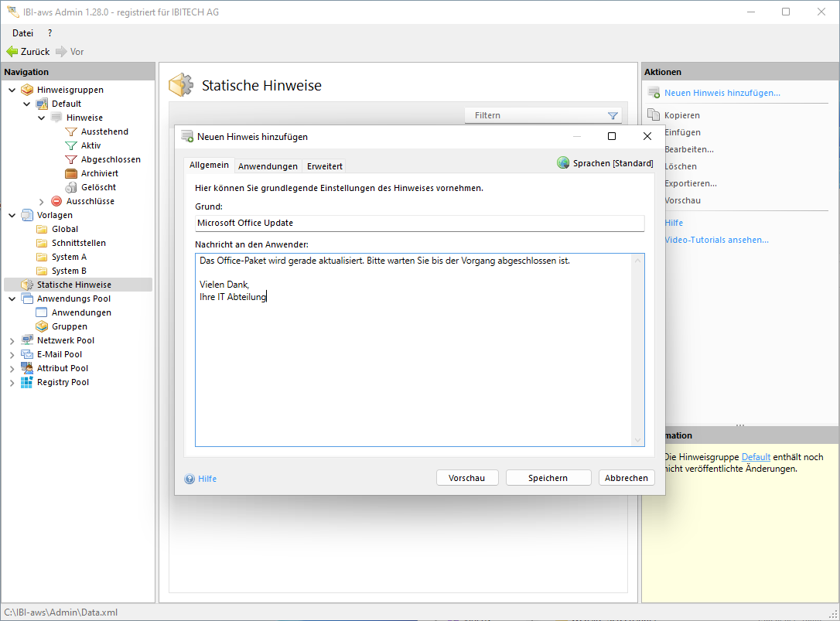Image resolution: width=840 pixels, height=621 pixels.
Task: Click the green Zurück arrow icon
Action: click(x=12, y=52)
